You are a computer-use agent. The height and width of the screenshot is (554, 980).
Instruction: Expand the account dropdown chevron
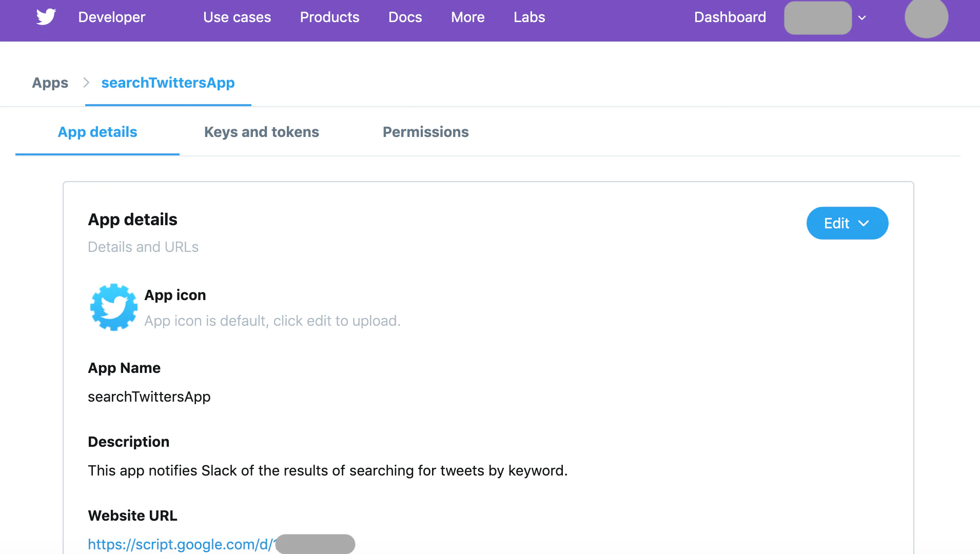point(862,17)
